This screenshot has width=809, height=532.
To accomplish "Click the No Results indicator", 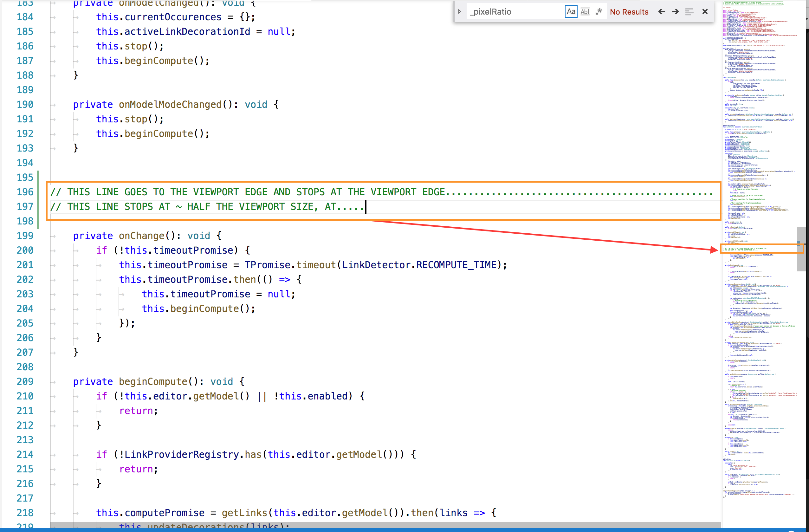I will [x=629, y=11].
